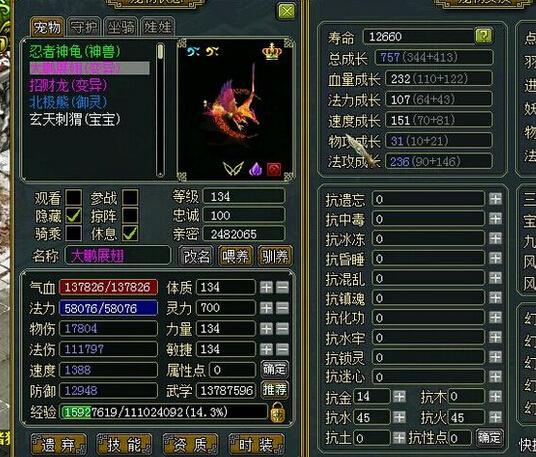Click the gold crown icon on pet portrait
The height and width of the screenshot is (457, 536).
(272, 52)
